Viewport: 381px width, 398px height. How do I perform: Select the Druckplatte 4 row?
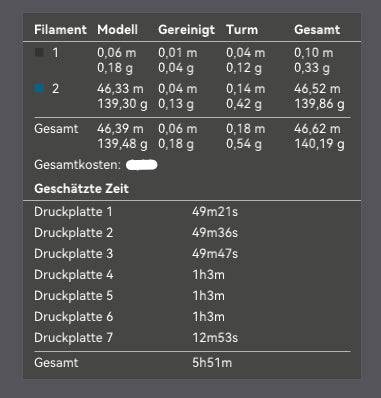click(x=192, y=275)
